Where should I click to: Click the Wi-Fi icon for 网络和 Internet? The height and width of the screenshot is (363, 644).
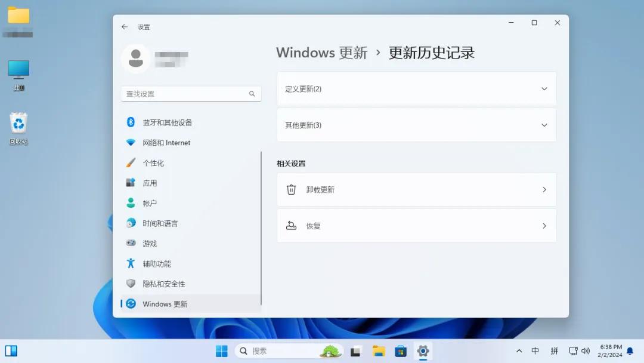tap(131, 142)
